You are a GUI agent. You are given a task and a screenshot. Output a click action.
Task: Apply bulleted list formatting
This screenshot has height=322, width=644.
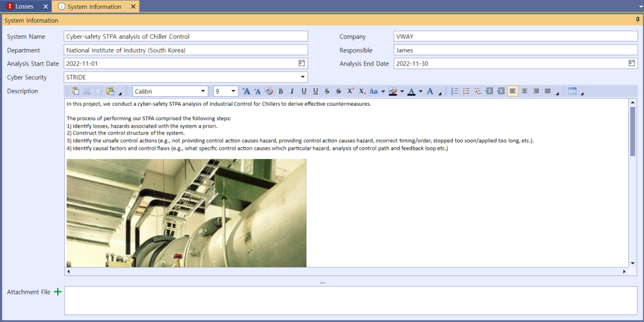pos(455,91)
